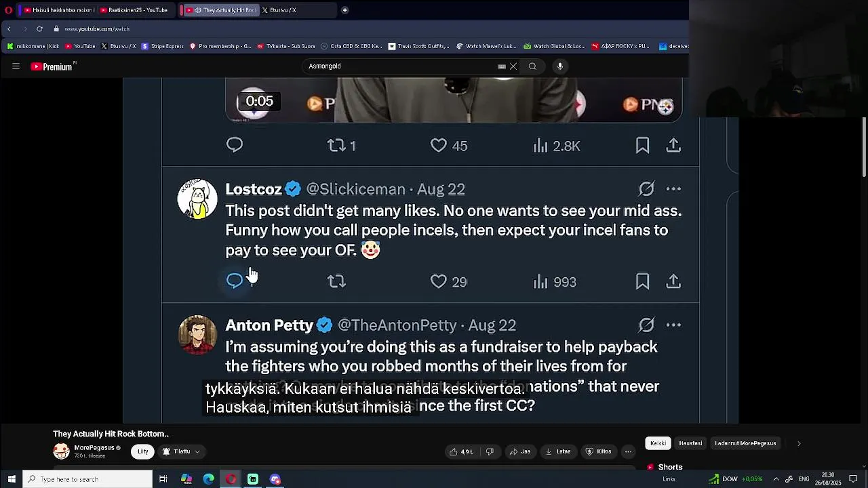Expand more video actions ellipsis button
Image resolution: width=868 pixels, height=488 pixels.
pos(628,451)
